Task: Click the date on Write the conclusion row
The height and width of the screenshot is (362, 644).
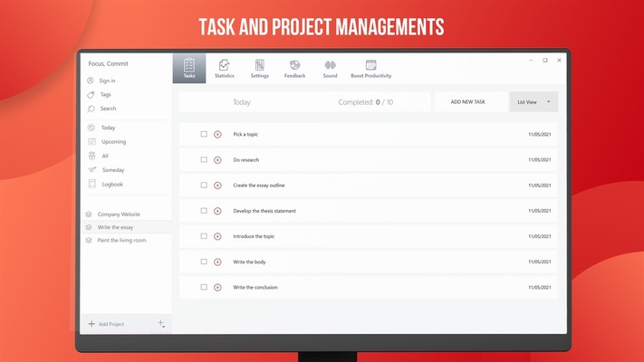Action: pyautogui.click(x=539, y=287)
